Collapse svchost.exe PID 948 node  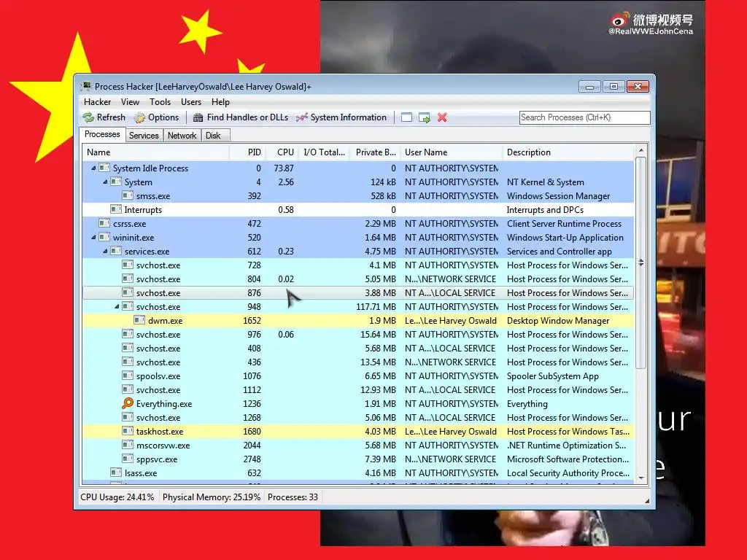click(x=117, y=307)
